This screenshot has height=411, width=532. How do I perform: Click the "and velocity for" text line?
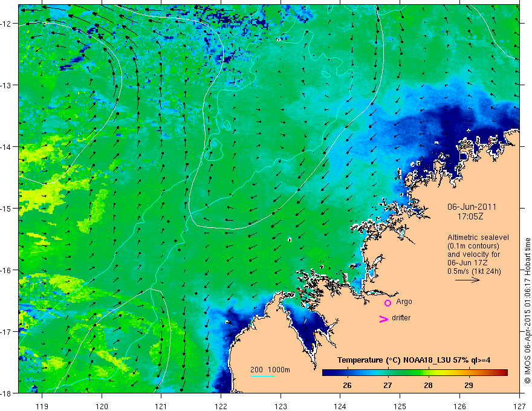473,254
